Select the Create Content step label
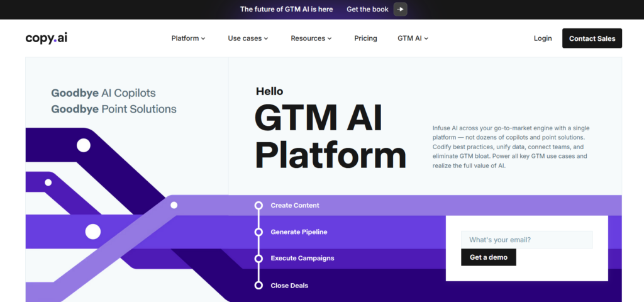This screenshot has height=302, width=644. click(x=295, y=206)
